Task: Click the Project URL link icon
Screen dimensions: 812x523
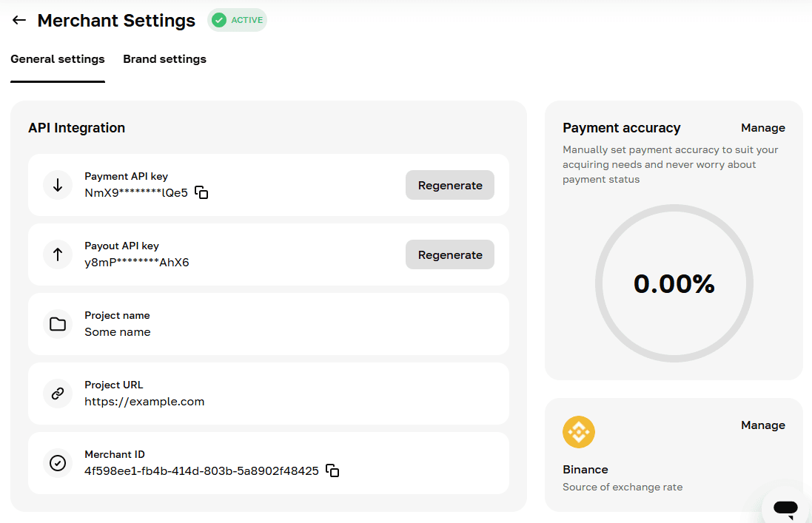Action: 58,393
